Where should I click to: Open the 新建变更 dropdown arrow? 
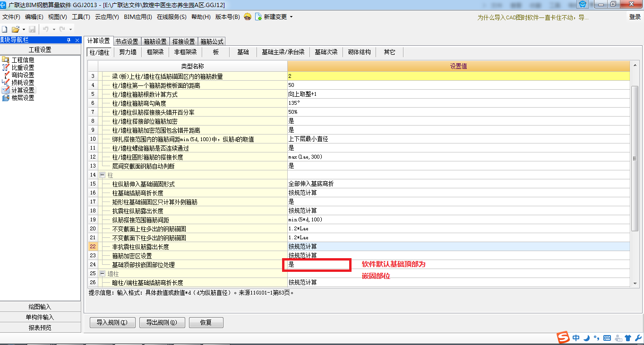[x=291, y=17]
